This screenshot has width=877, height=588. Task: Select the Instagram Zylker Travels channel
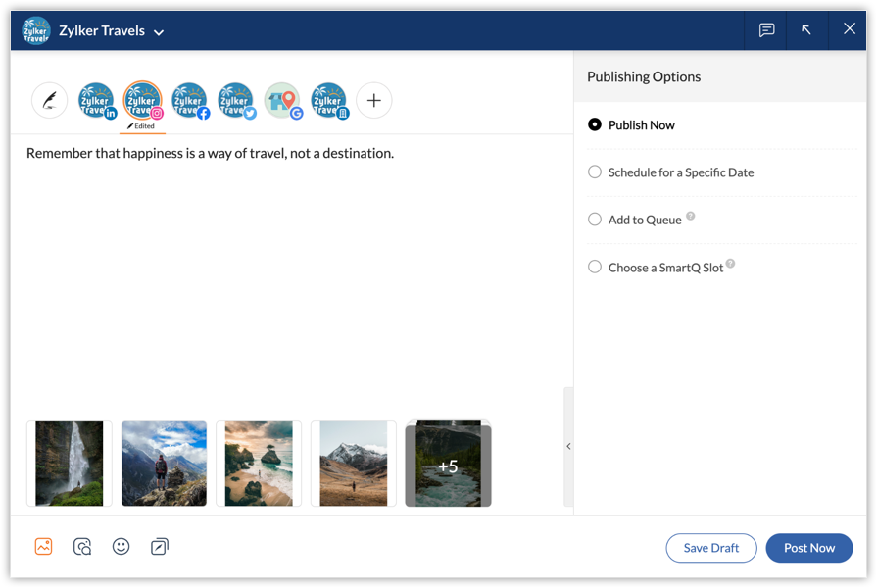pyautogui.click(x=143, y=101)
